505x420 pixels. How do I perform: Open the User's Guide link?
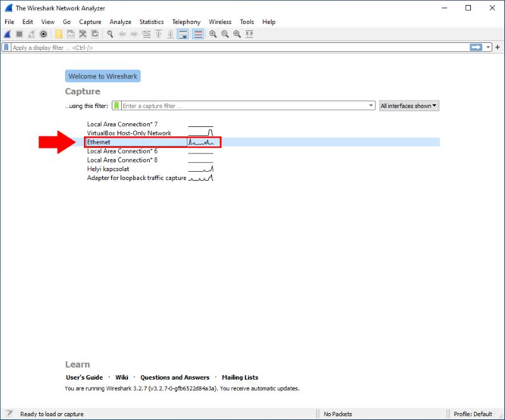tap(85, 378)
